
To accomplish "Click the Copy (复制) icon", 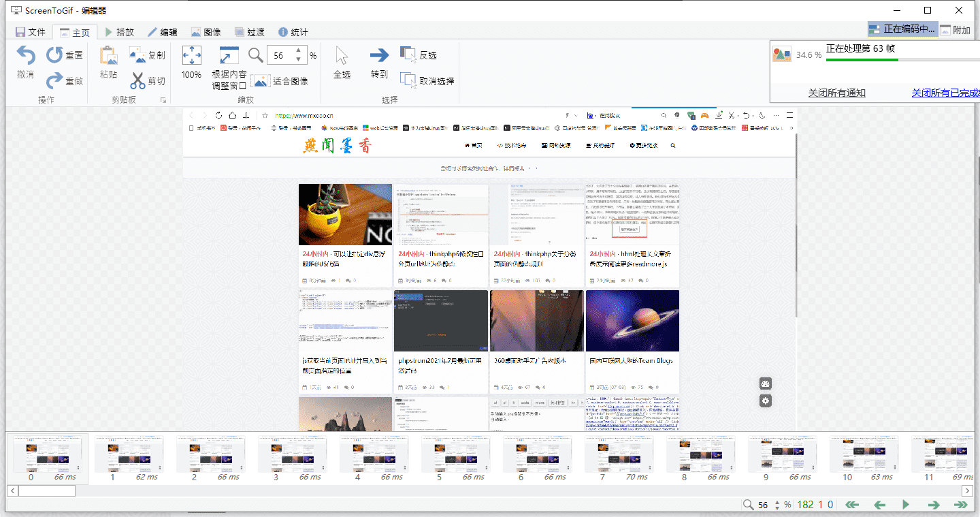I will (x=137, y=55).
